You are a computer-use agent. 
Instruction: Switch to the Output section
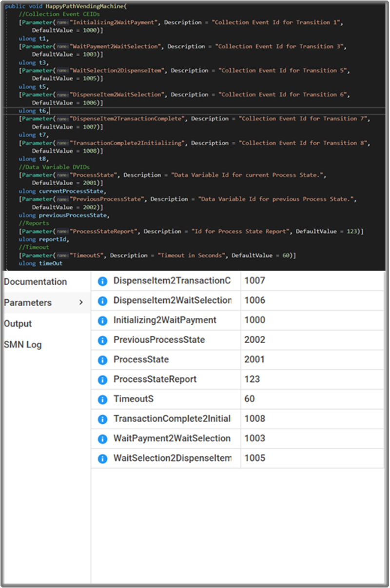[18, 324]
